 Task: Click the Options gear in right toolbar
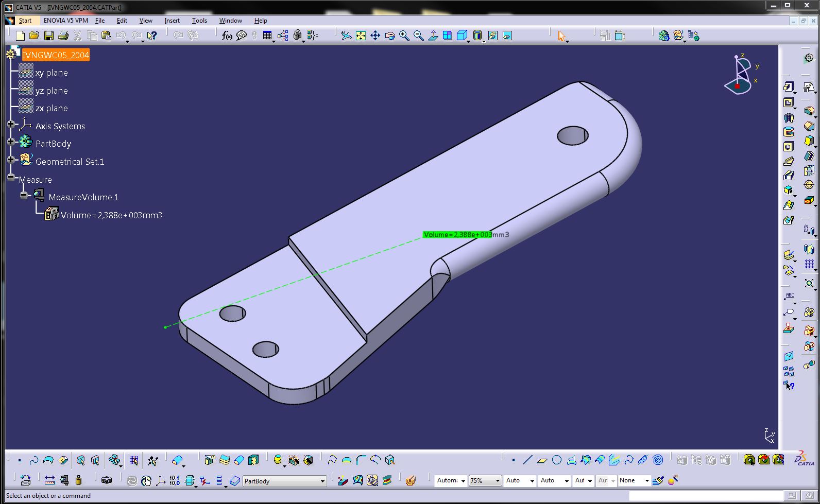809,58
